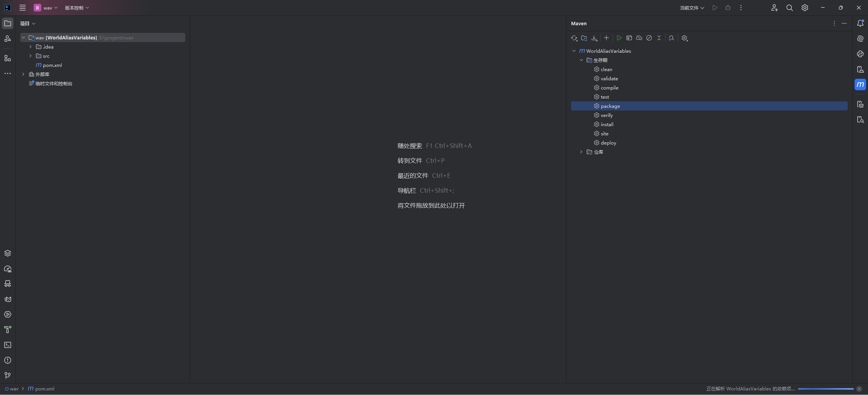Open Maven settings gear
This screenshot has height=395, width=868.
(685, 38)
